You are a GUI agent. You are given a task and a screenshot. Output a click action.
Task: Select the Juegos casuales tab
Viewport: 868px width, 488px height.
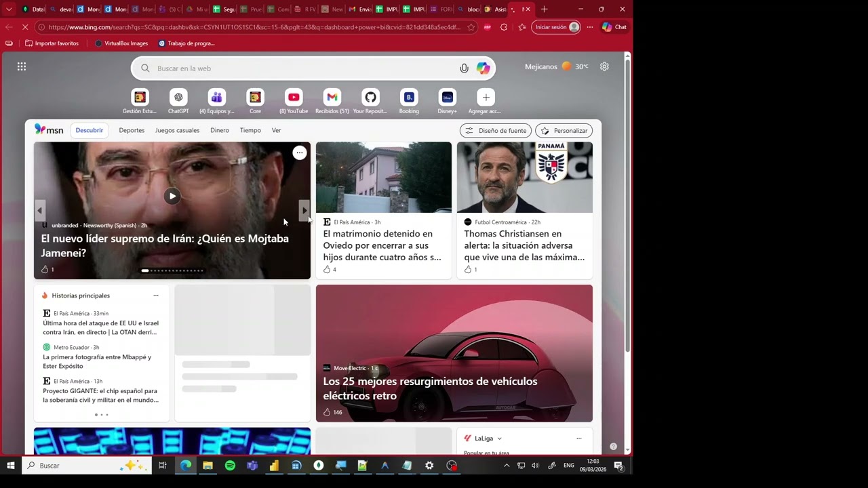pos(177,130)
